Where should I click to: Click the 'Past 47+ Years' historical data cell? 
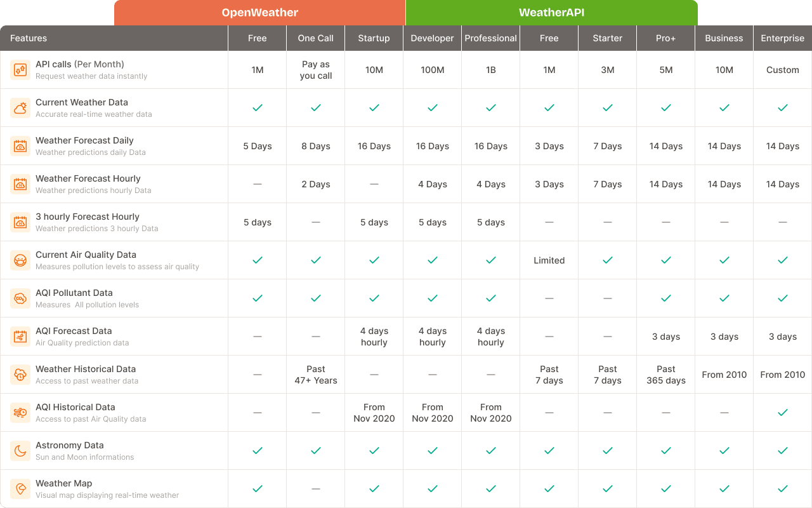(x=315, y=375)
